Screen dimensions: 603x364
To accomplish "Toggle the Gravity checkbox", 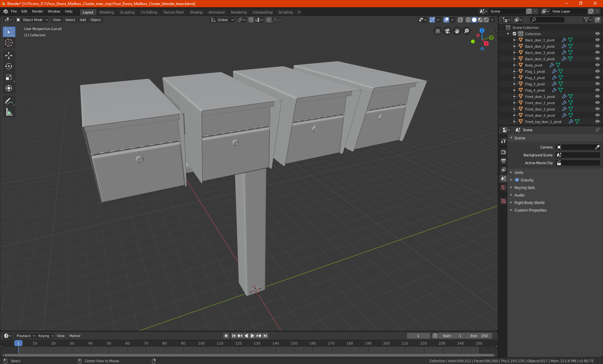I will 517,180.
